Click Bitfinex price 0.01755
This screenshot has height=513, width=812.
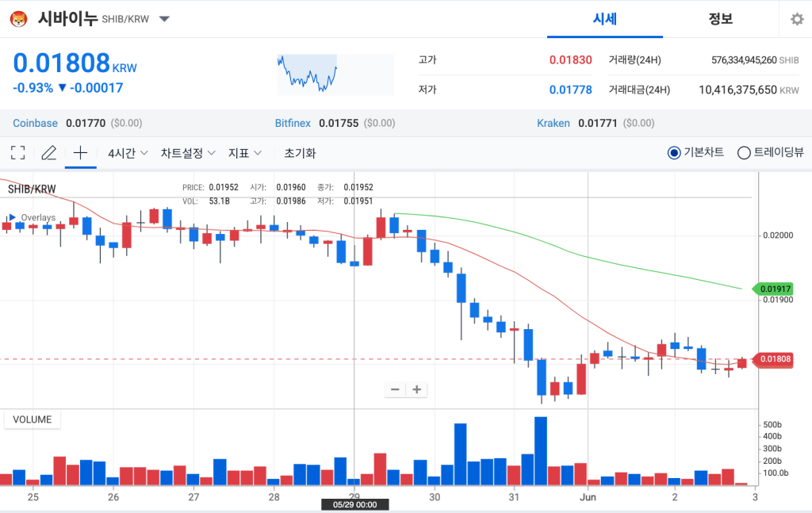(339, 123)
